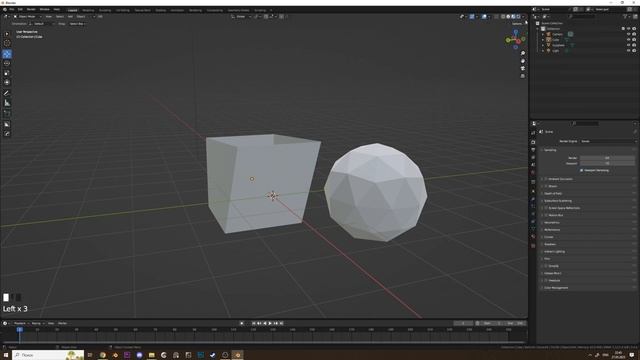Open the Render Engine dropdown
The height and width of the screenshot is (360, 640).
(x=608, y=141)
